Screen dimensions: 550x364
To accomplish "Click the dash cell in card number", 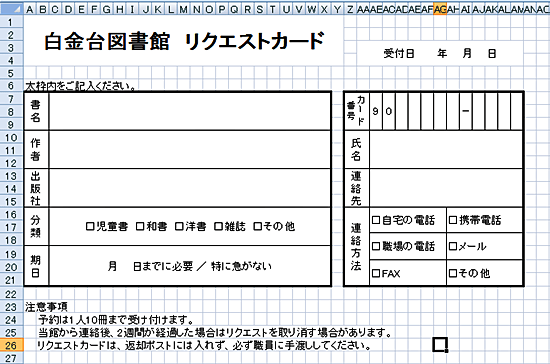I will (x=465, y=111).
